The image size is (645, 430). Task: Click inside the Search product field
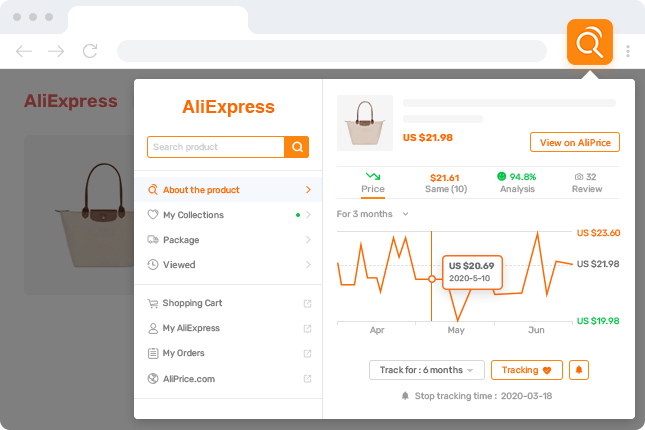click(x=216, y=147)
